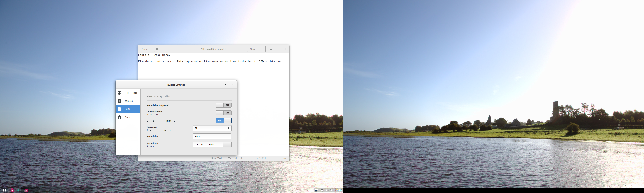Decrease the icon size with minus button
Viewport: 644px width, 193px height.
[x=223, y=128]
